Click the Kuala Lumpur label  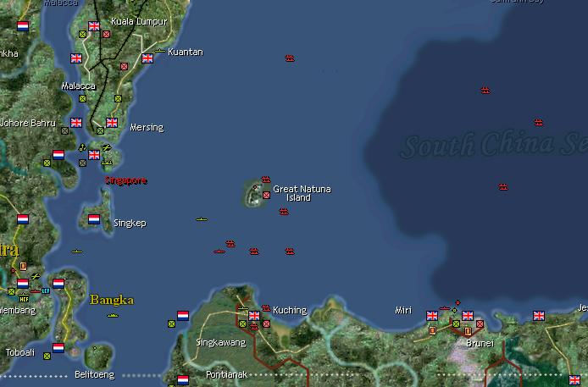click(139, 21)
